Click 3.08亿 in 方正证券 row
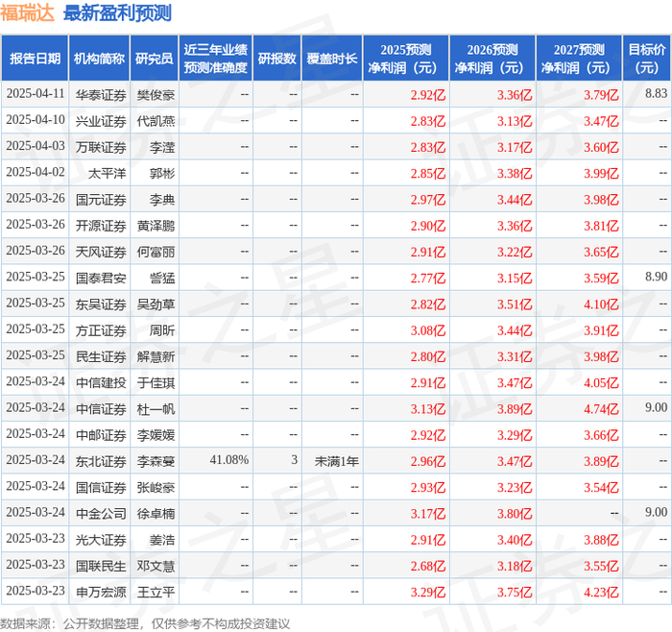The image size is (672, 632). pyautogui.click(x=428, y=330)
